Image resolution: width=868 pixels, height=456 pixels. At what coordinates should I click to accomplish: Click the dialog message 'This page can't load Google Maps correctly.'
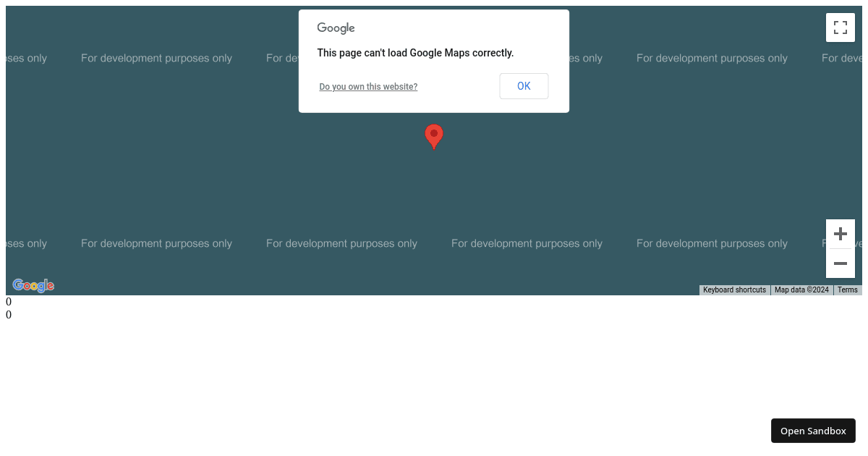pyautogui.click(x=415, y=53)
